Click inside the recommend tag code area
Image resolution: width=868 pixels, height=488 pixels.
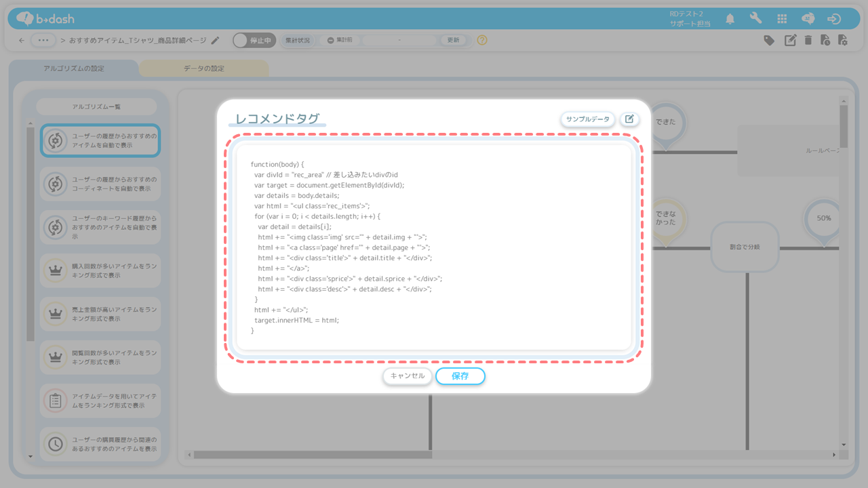(434, 247)
